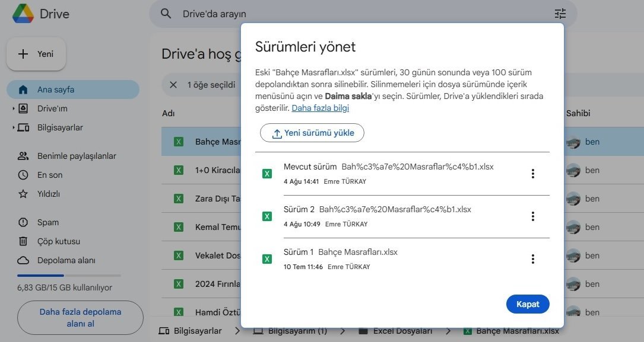Select Sürüm 2 file name text

(x=395, y=210)
